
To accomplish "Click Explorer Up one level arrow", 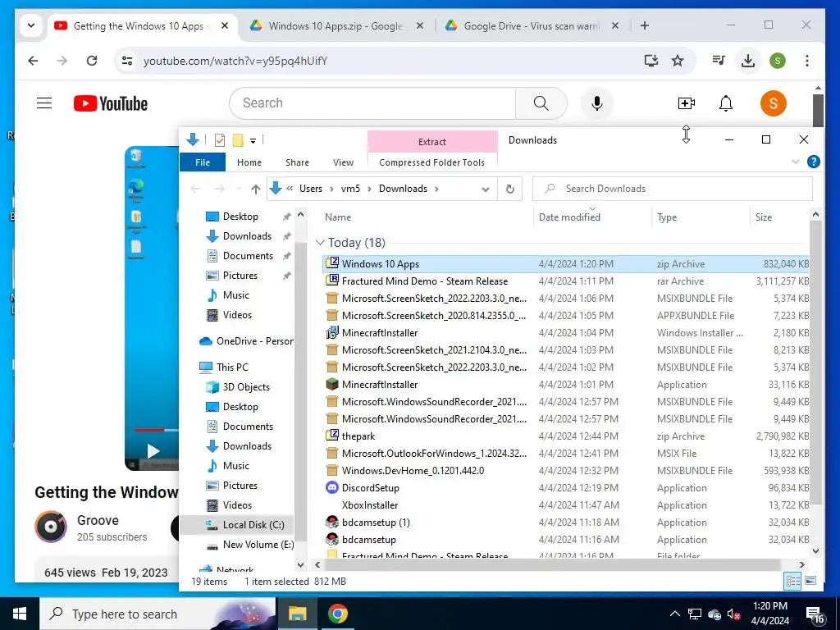I will point(256,189).
